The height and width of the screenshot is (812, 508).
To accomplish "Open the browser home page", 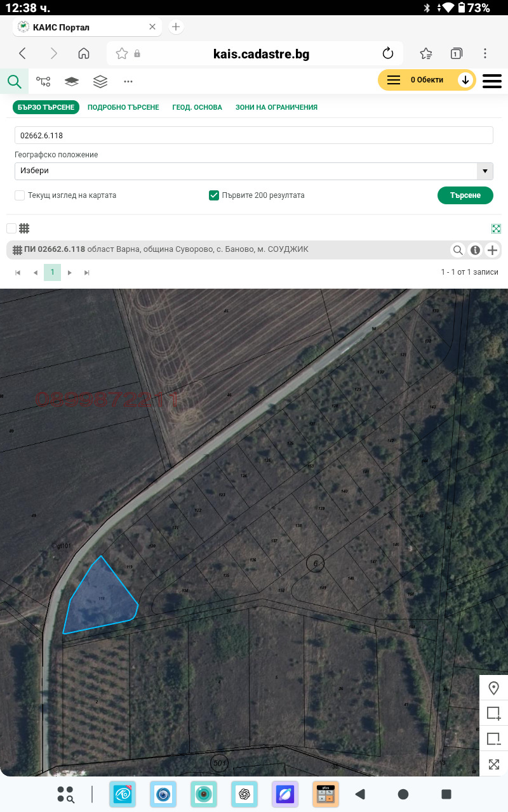I will pos(84,54).
